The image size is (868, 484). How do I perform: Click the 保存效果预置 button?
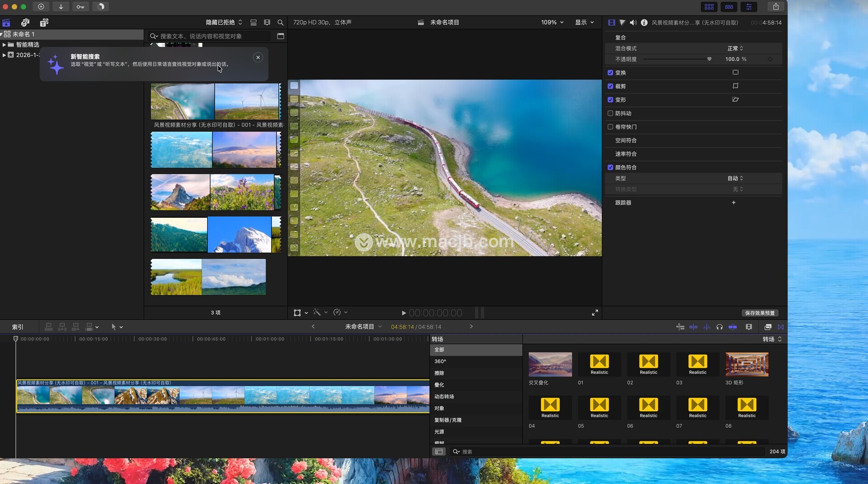759,313
